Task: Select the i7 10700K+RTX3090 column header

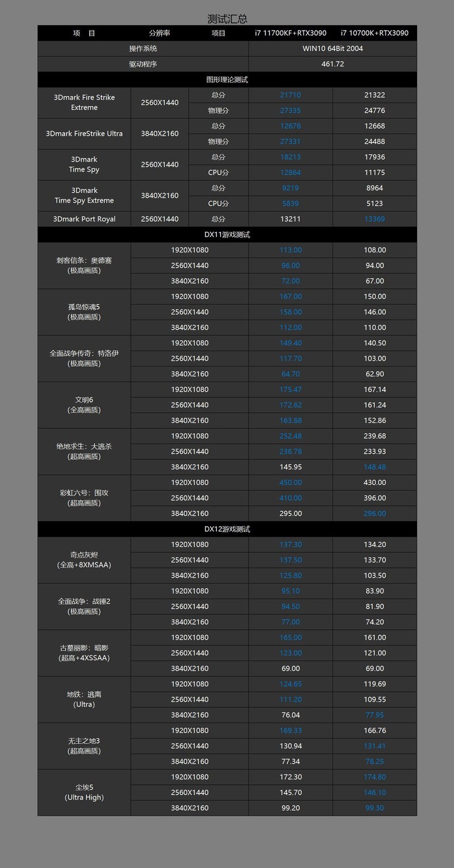Action: click(x=375, y=33)
